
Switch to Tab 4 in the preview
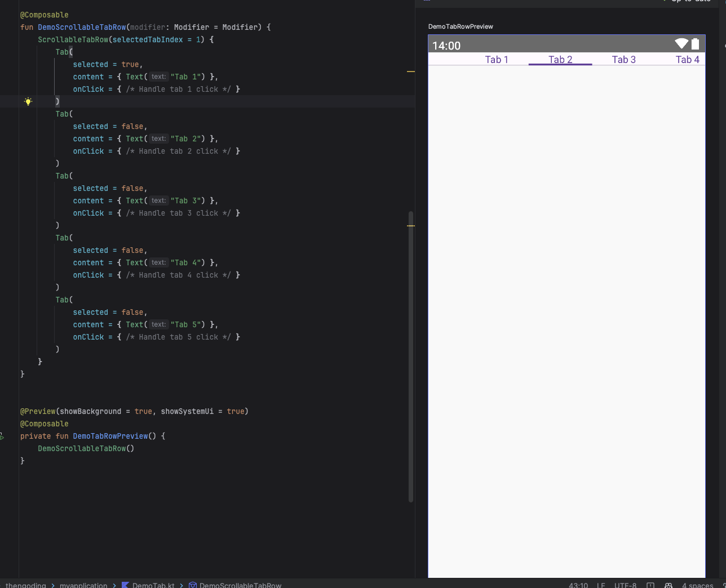click(687, 60)
